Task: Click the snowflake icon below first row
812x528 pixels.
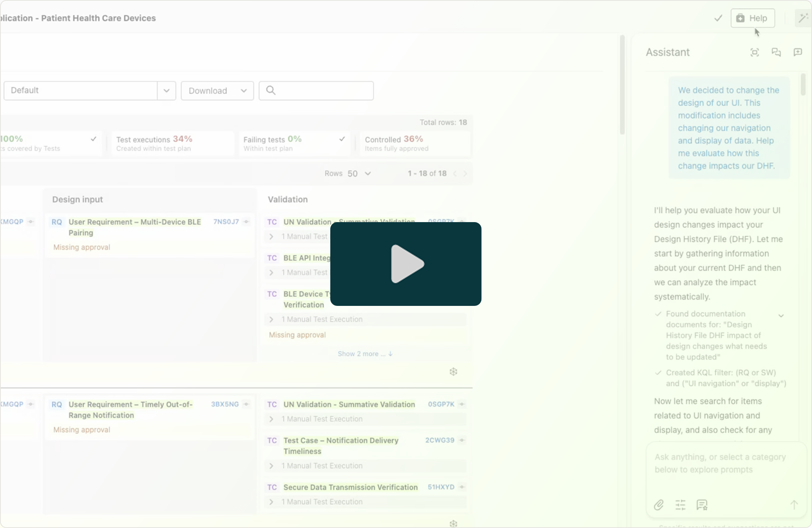Action: (453, 371)
